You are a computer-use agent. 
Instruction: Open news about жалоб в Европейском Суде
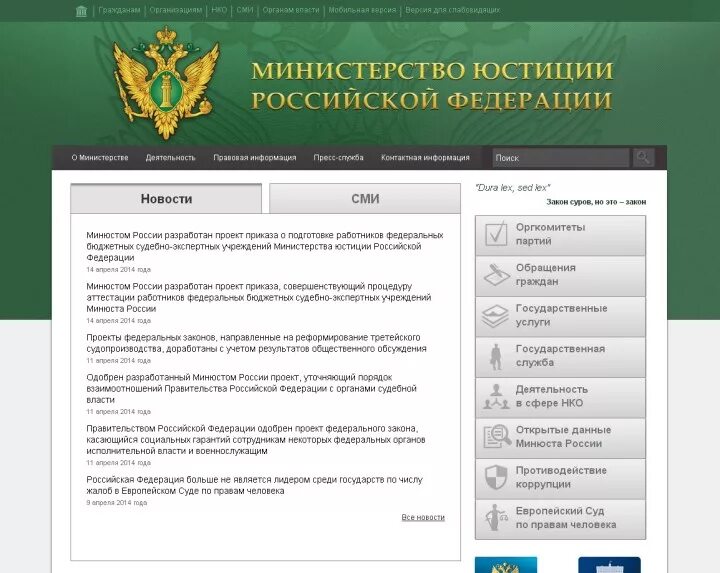tap(254, 485)
